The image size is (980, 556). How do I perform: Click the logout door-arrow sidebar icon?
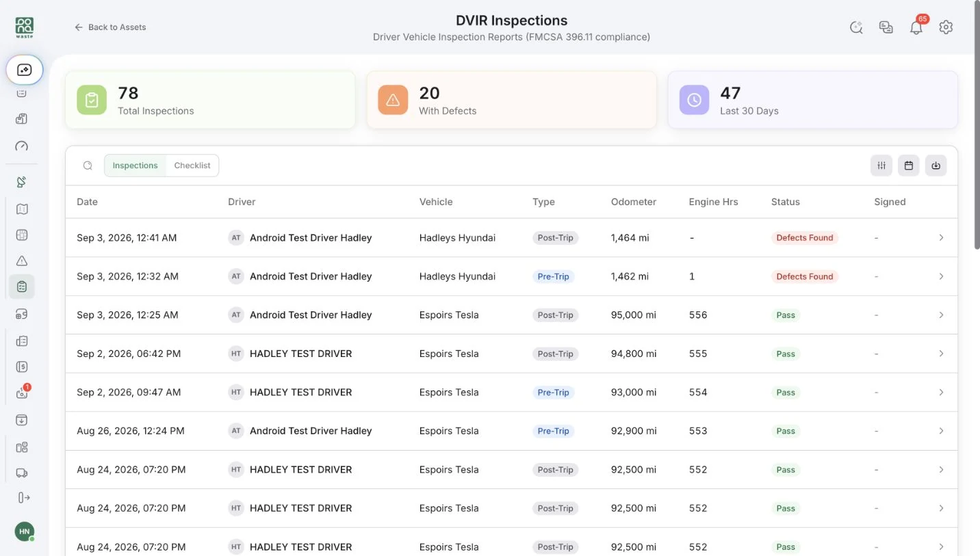click(x=24, y=497)
